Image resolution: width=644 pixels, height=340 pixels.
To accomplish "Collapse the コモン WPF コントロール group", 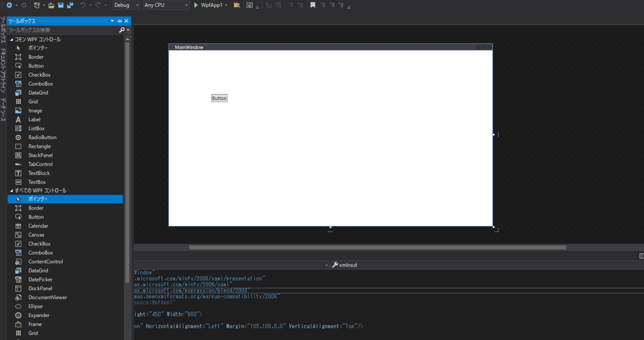I will click(11, 40).
